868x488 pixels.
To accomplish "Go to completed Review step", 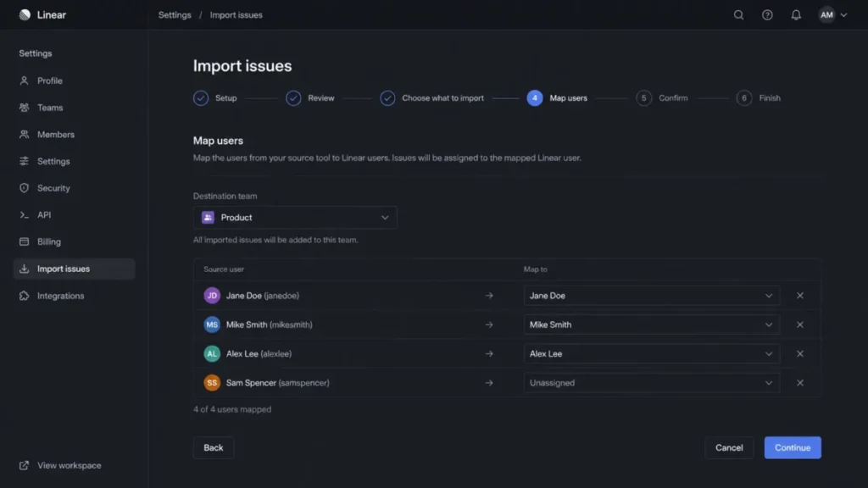I will click(x=310, y=98).
